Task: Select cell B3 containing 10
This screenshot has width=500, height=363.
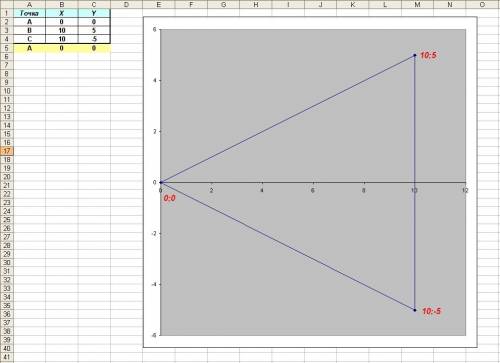Action: [62, 31]
